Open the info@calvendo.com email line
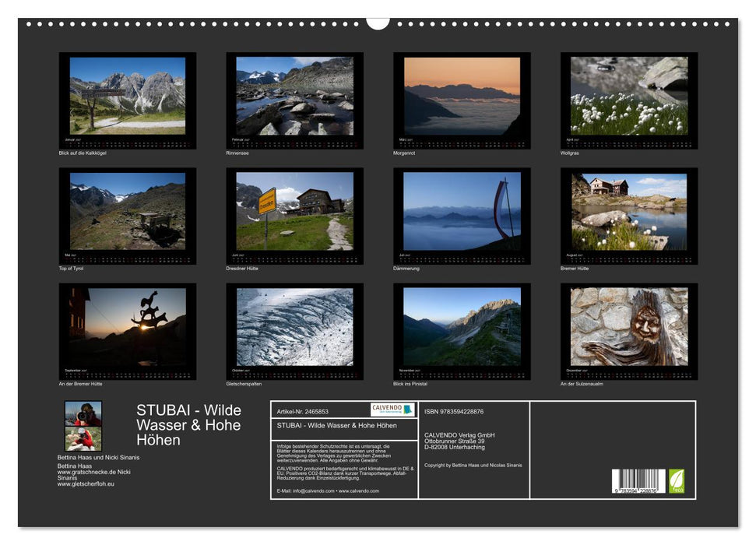The width and height of the screenshot is (756, 545). (328, 491)
